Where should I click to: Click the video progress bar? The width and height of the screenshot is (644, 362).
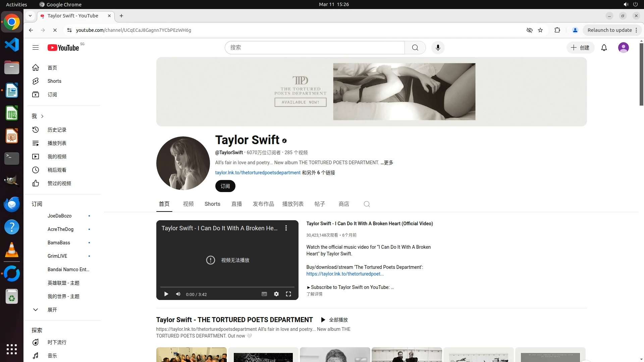coord(227,287)
